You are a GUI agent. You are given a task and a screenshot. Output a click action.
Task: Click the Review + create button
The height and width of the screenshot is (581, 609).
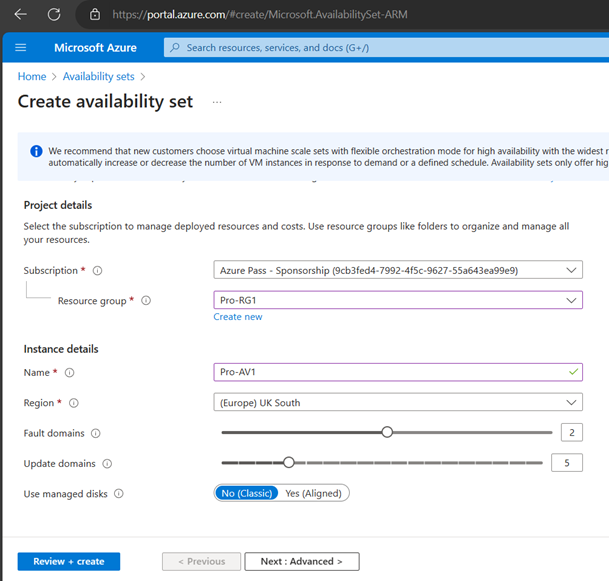[68, 561]
